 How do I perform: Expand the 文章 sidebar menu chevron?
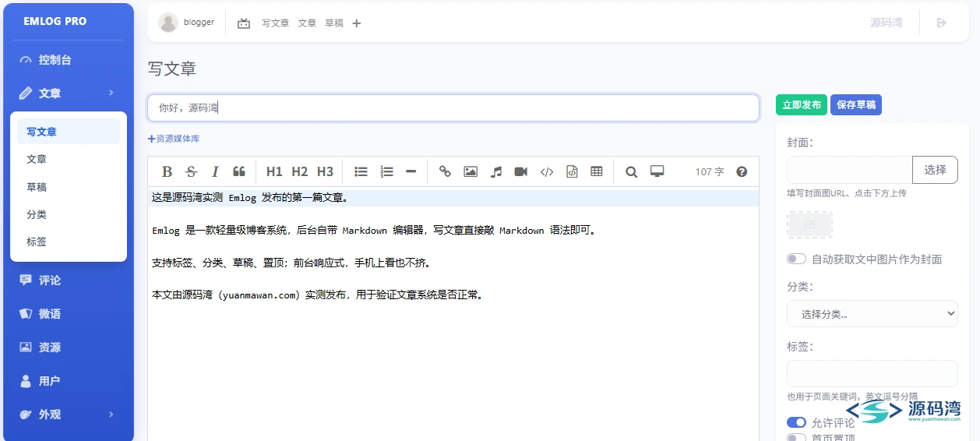(x=111, y=93)
